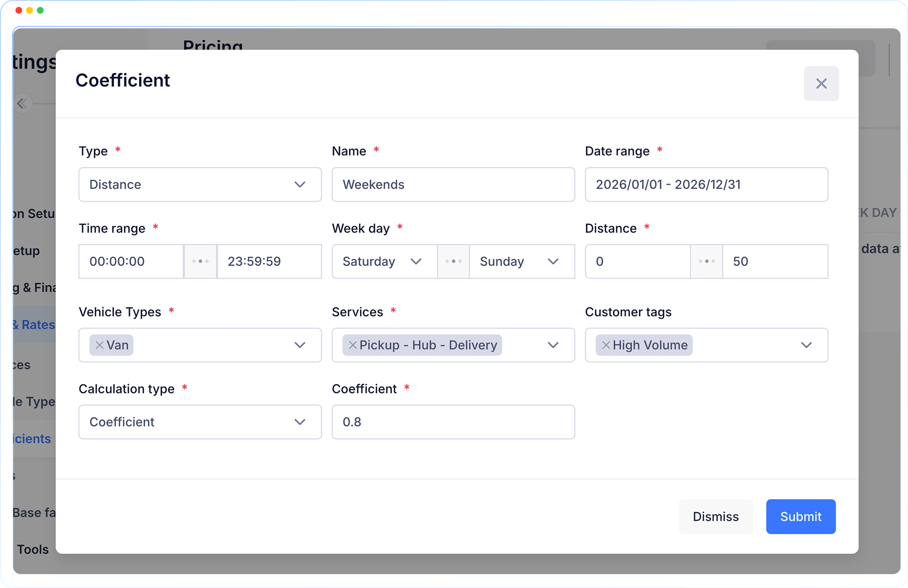Click the ellipsis icon between the time range inputs
The width and height of the screenshot is (908, 588).
pos(200,261)
